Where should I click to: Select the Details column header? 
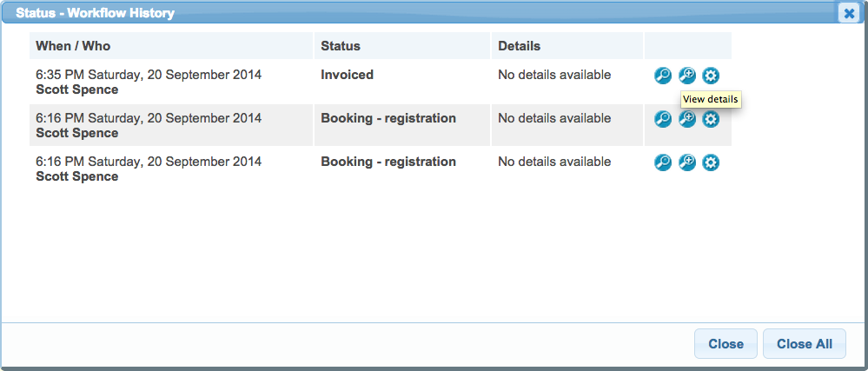point(519,45)
